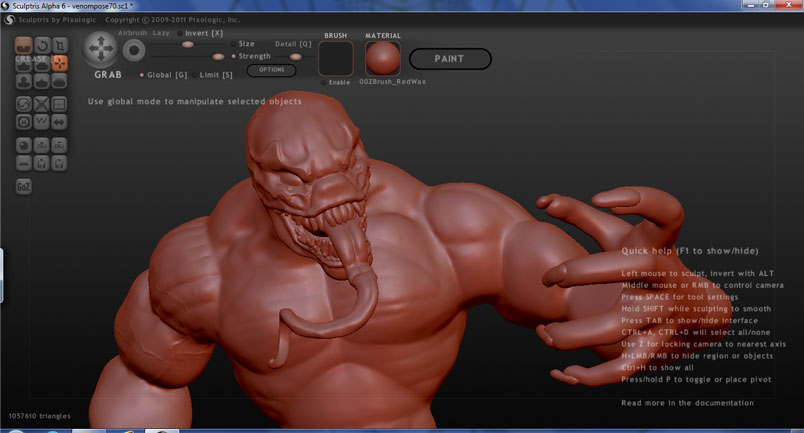Select the Inflate brush tool
The height and width of the screenshot is (433, 804).
pyautogui.click(x=24, y=81)
